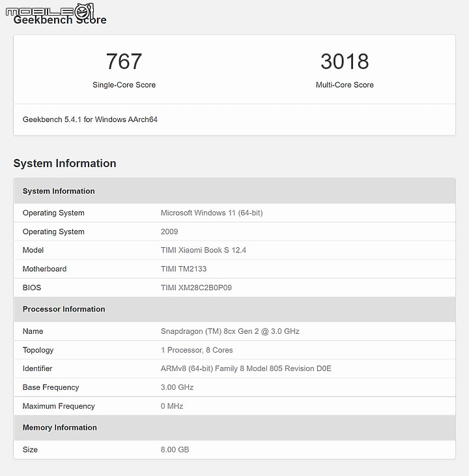The image size is (469, 476).
Task: Click the memory Size row label
Action: pyautogui.click(x=30, y=449)
